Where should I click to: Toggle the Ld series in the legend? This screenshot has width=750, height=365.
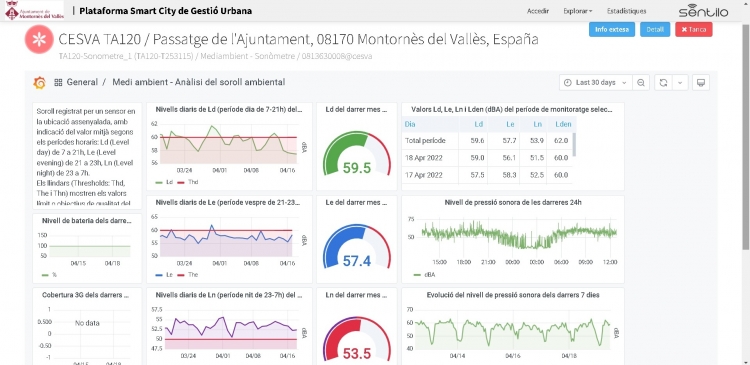click(x=165, y=182)
